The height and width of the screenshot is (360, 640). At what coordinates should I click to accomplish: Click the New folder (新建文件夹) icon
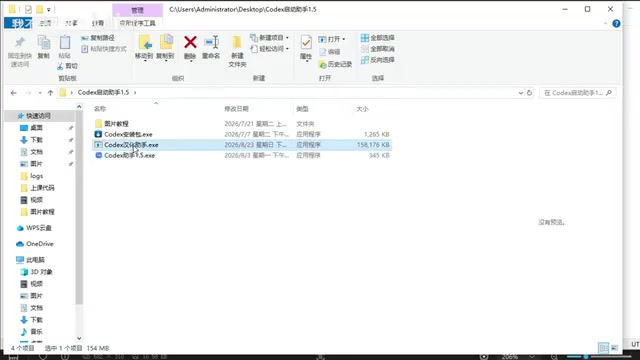[237, 43]
